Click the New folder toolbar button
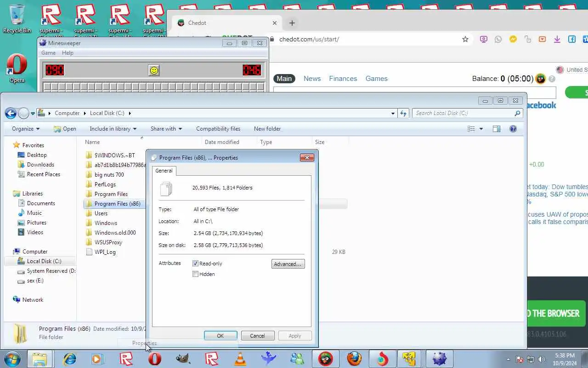 267,129
